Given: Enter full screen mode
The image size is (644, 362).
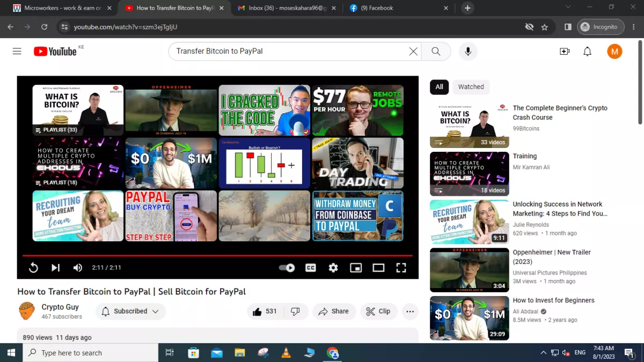Looking at the screenshot, I should (401, 268).
